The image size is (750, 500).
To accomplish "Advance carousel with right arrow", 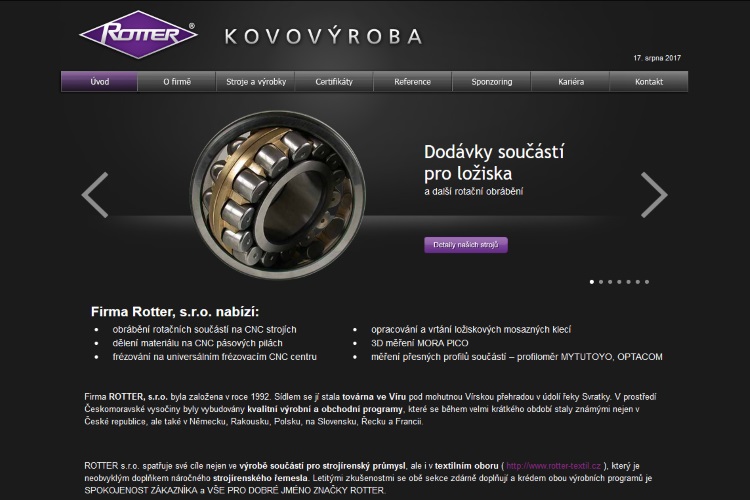I will [x=654, y=195].
